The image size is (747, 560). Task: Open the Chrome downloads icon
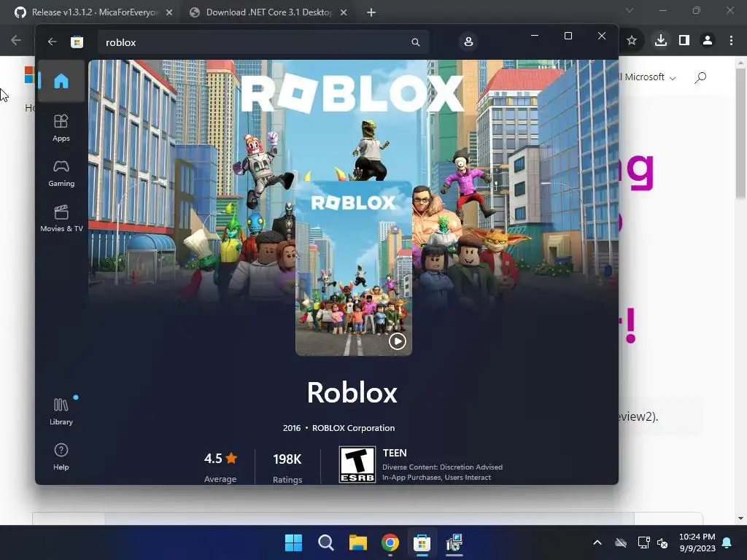pos(660,41)
